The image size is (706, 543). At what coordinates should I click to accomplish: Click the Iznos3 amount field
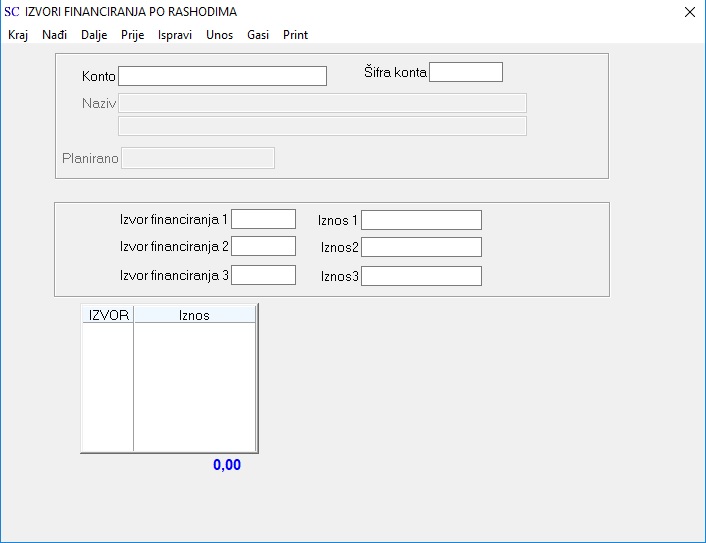click(x=421, y=276)
